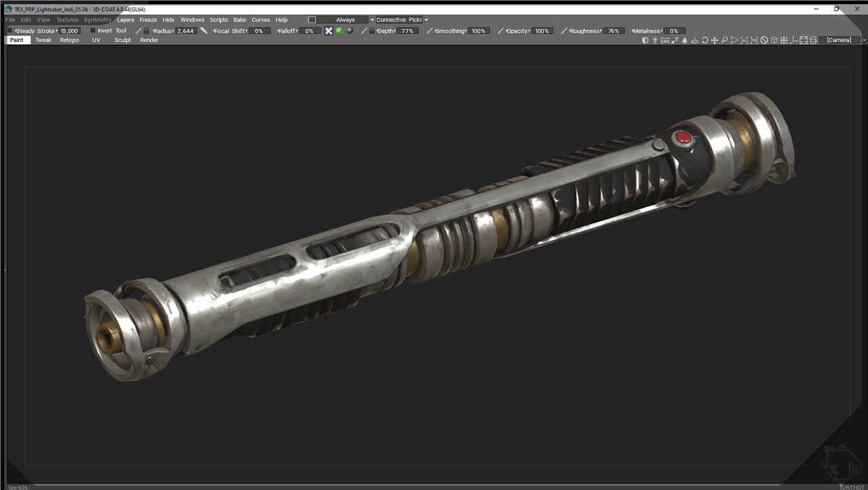Open the Freeze menu

[148, 20]
